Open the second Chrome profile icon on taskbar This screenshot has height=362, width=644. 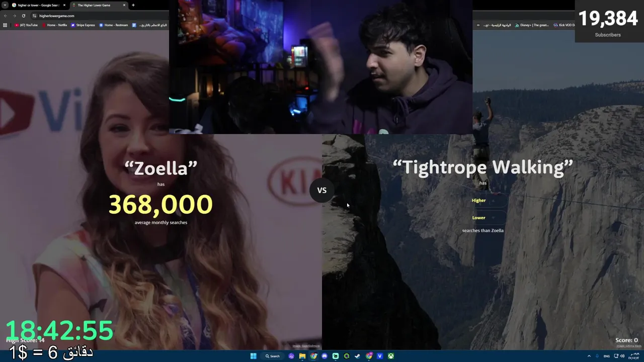[369, 356]
